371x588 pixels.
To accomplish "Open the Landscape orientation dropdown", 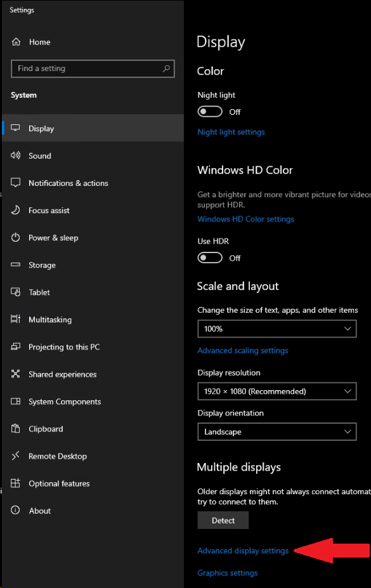I will click(x=277, y=431).
